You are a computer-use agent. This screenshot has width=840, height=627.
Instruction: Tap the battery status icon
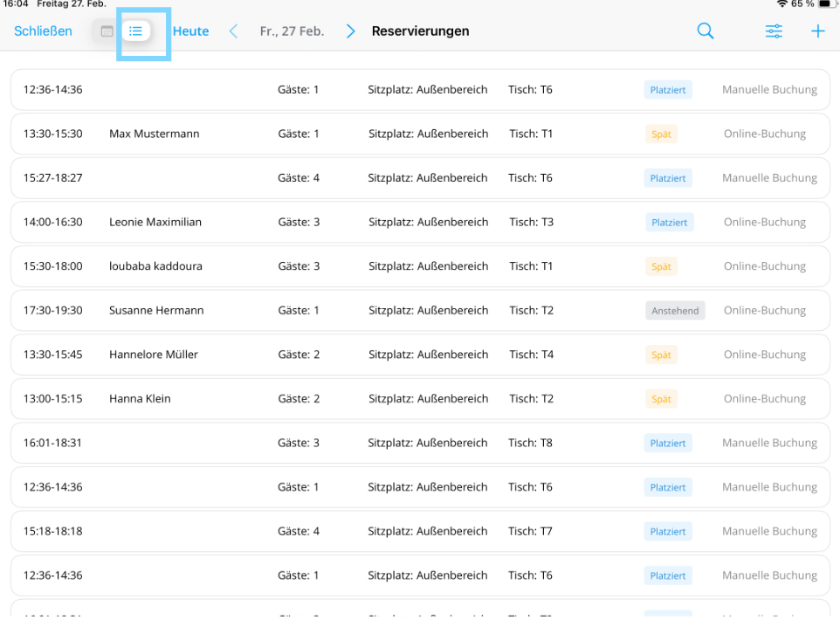823,4
